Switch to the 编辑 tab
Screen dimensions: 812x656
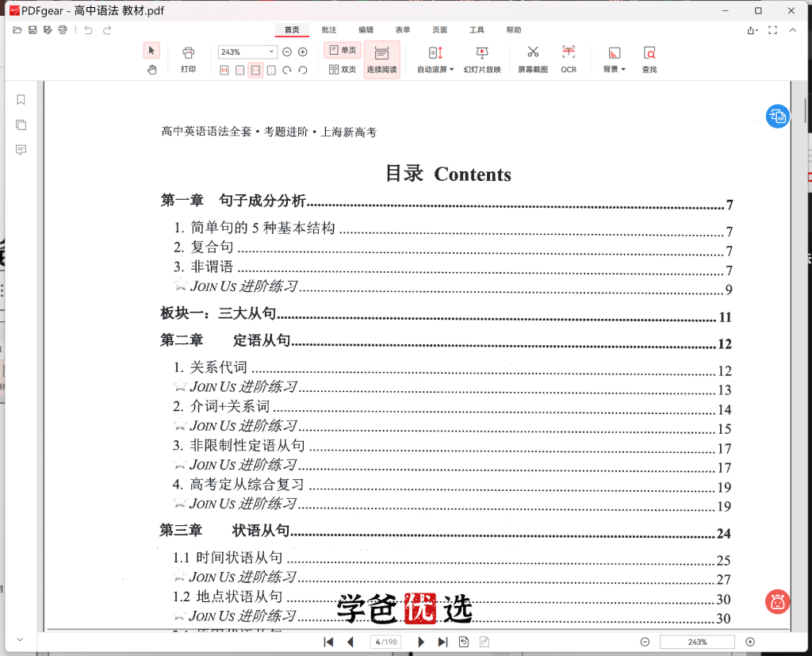pyautogui.click(x=366, y=30)
